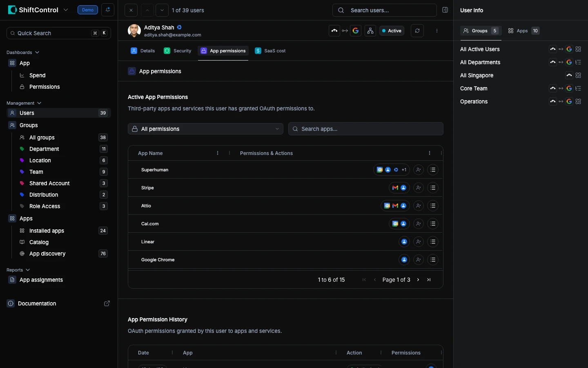Click the Quick Search field

point(59,33)
